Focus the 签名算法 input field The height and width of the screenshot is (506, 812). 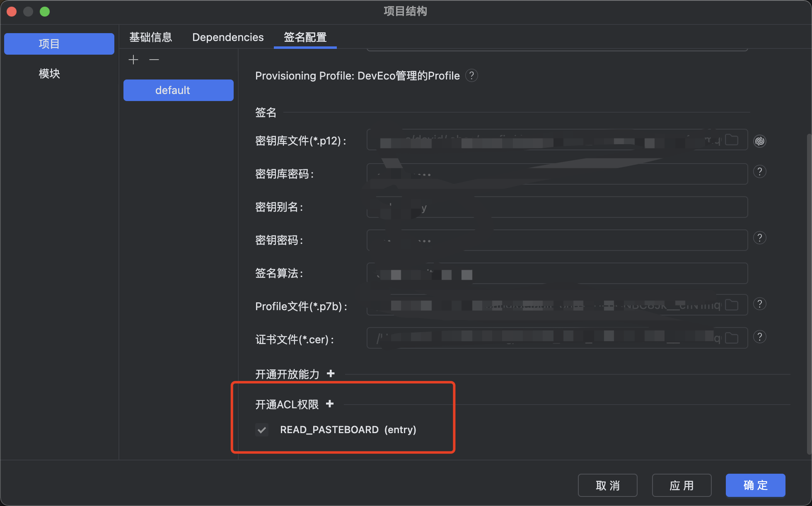pyautogui.click(x=557, y=273)
